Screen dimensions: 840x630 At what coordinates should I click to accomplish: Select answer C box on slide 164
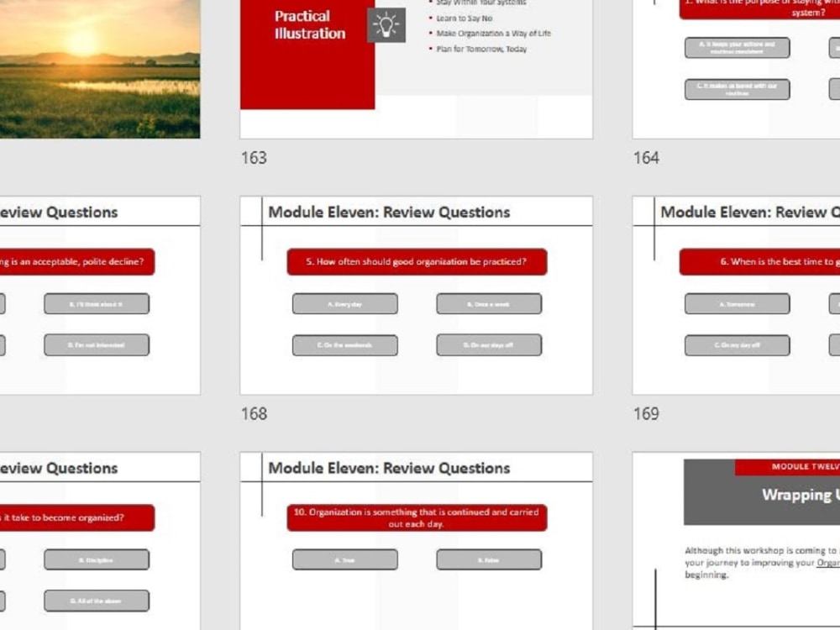(x=738, y=89)
